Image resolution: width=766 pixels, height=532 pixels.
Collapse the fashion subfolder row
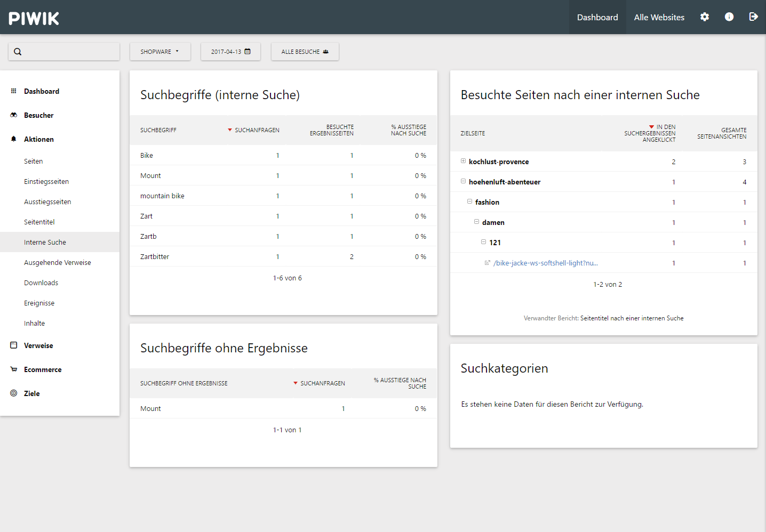(470, 201)
